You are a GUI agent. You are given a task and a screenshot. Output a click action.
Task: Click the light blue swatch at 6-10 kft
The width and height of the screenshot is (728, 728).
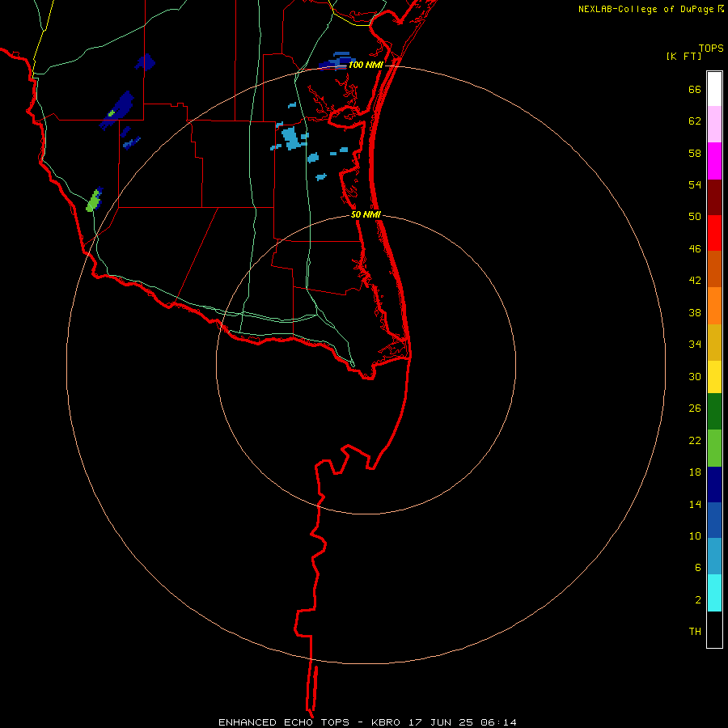714,557
